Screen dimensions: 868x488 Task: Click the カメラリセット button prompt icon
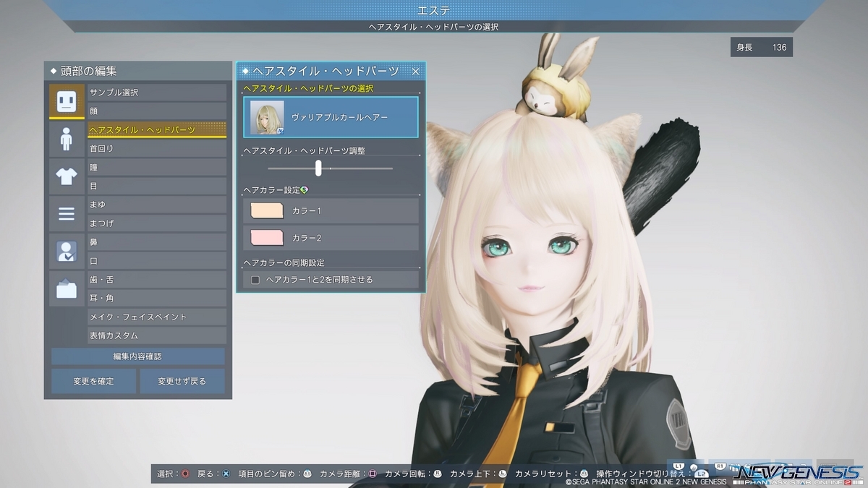(x=584, y=474)
